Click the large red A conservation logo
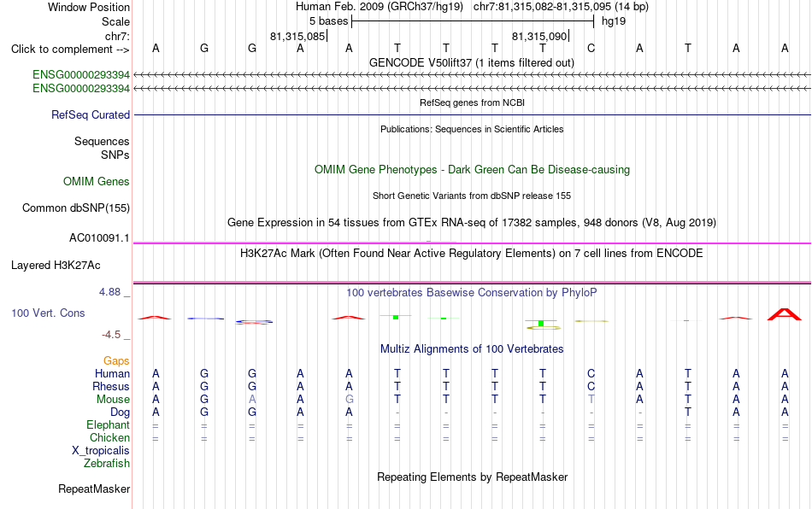The width and height of the screenshot is (812, 509). [x=785, y=314]
